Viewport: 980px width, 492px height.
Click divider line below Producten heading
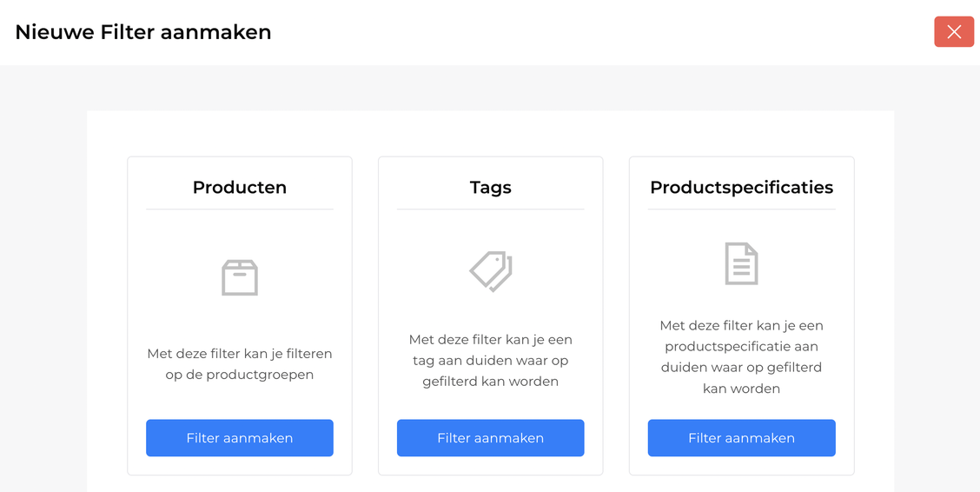[x=240, y=209]
